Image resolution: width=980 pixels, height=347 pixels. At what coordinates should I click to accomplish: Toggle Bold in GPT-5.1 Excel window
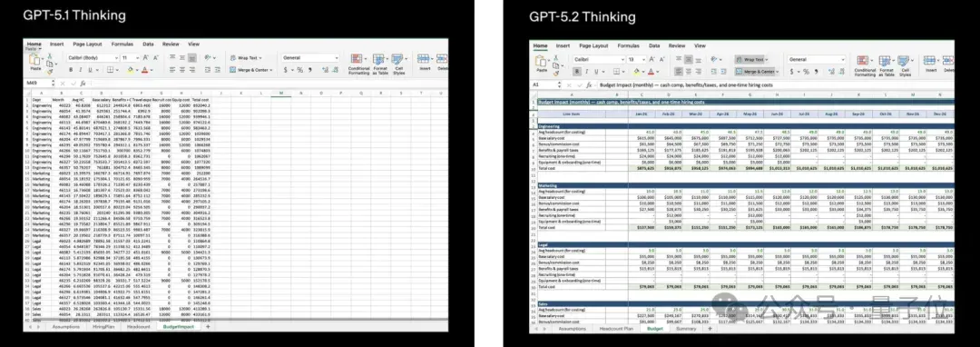pyautogui.click(x=71, y=70)
